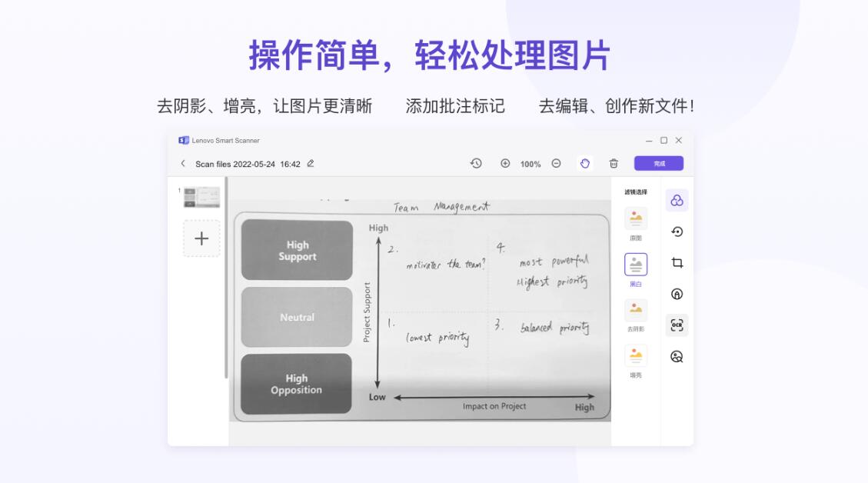Open the history restore icon
The image size is (868, 483).
tap(476, 163)
